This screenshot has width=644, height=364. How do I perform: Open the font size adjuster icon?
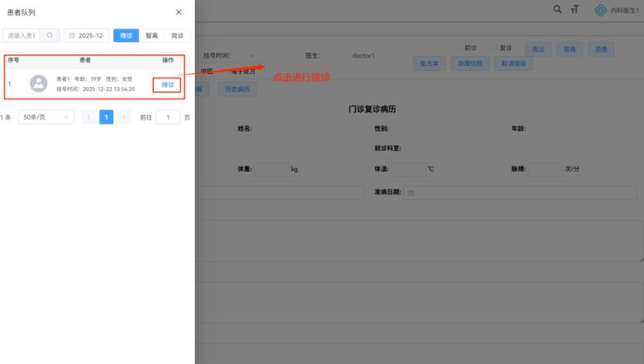[575, 10]
